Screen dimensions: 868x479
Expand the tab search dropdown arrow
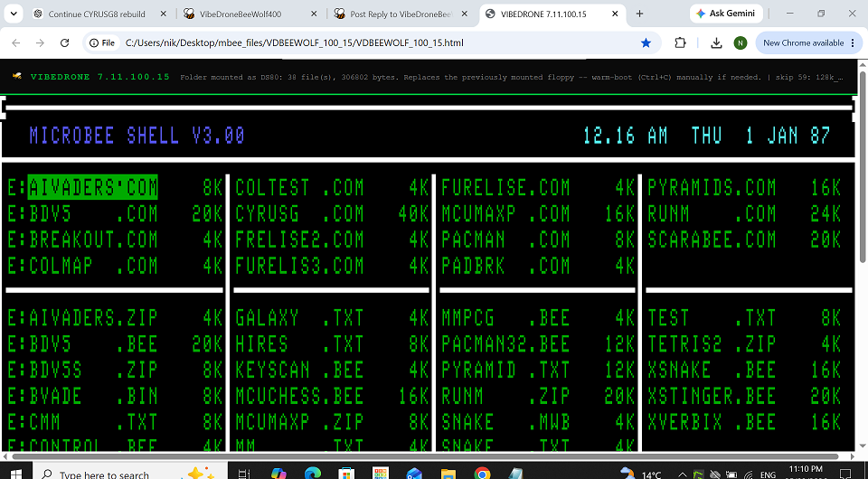pos(14,14)
